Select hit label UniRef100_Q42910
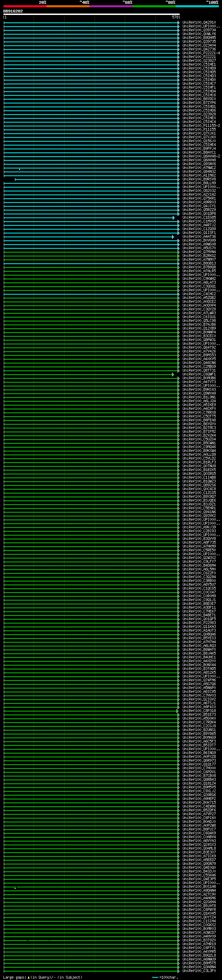Screen dimensions: 222x980 coord(199,23)
